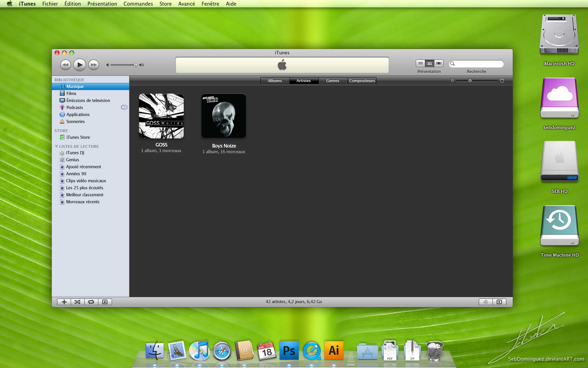Open the iTunes Store

point(78,137)
